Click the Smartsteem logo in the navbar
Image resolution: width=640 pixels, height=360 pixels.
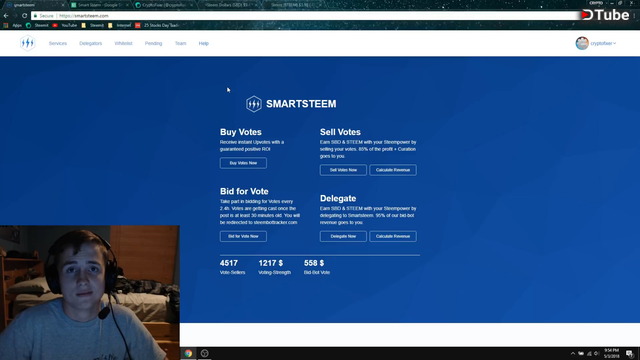tap(27, 43)
